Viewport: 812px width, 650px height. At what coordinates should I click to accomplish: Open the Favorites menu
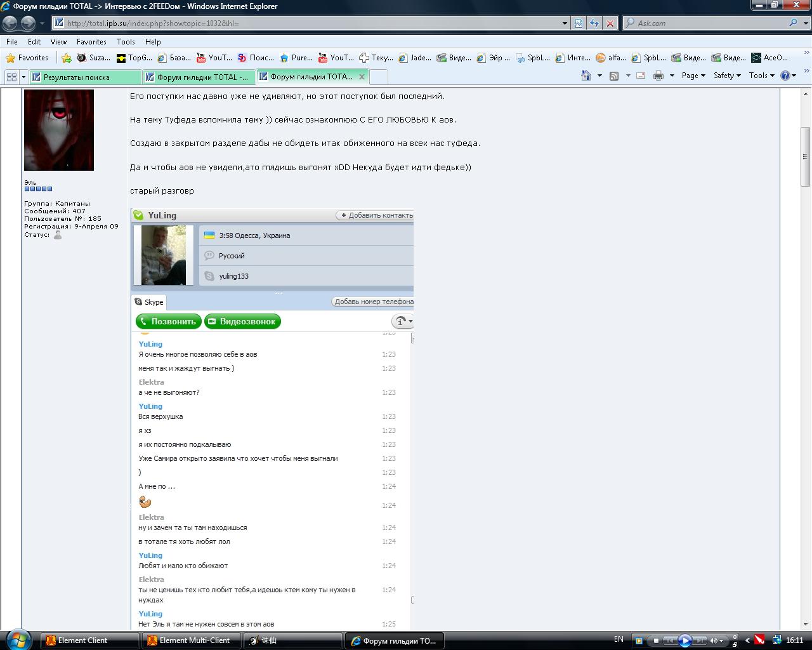pyautogui.click(x=91, y=41)
